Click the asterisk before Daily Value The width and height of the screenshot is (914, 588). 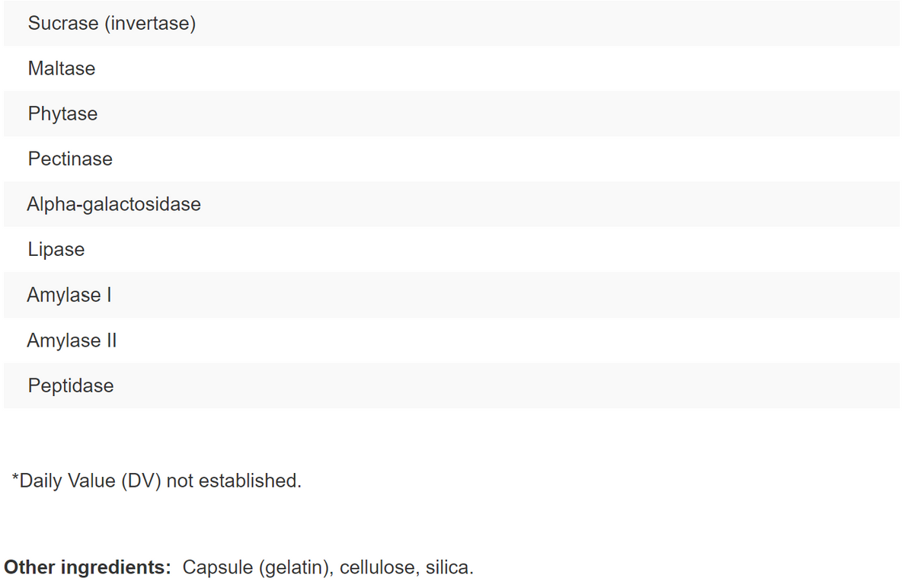click(15, 479)
